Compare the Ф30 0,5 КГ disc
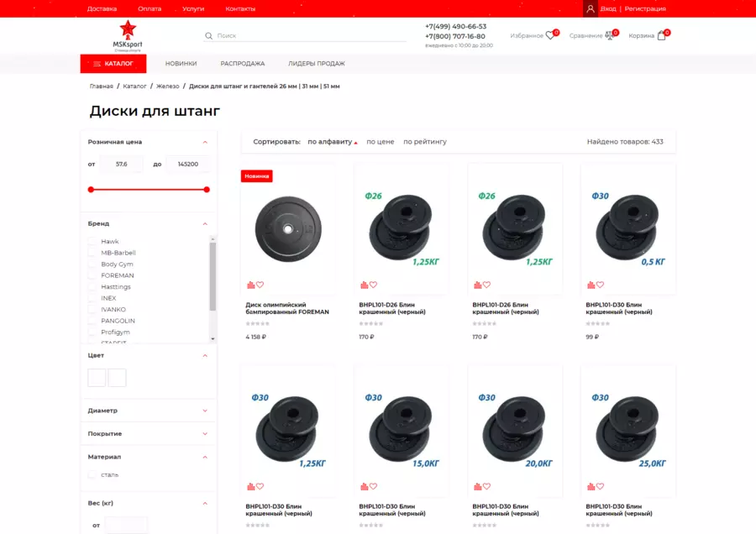Viewport: 756px width, 534px height. click(591, 285)
